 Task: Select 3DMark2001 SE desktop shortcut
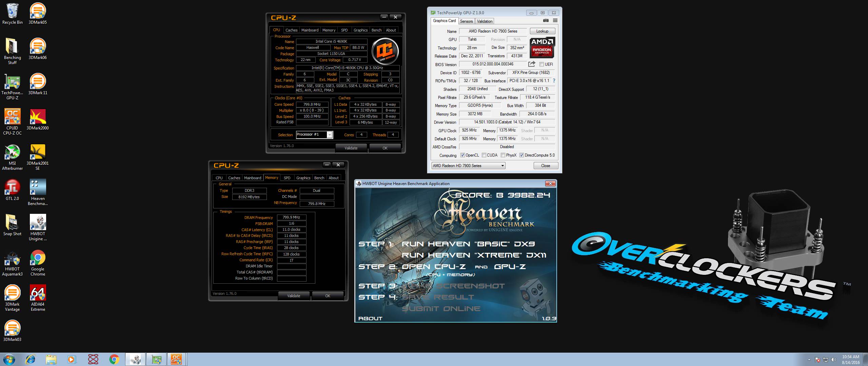click(38, 157)
